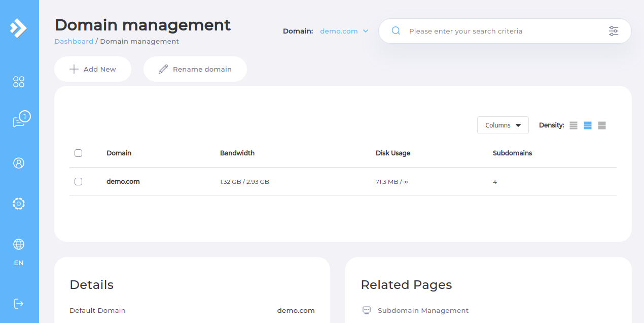Screen dimensions: 644x323
Task: Click disk usage value 71.3 MB / ∞
Action: (392, 182)
